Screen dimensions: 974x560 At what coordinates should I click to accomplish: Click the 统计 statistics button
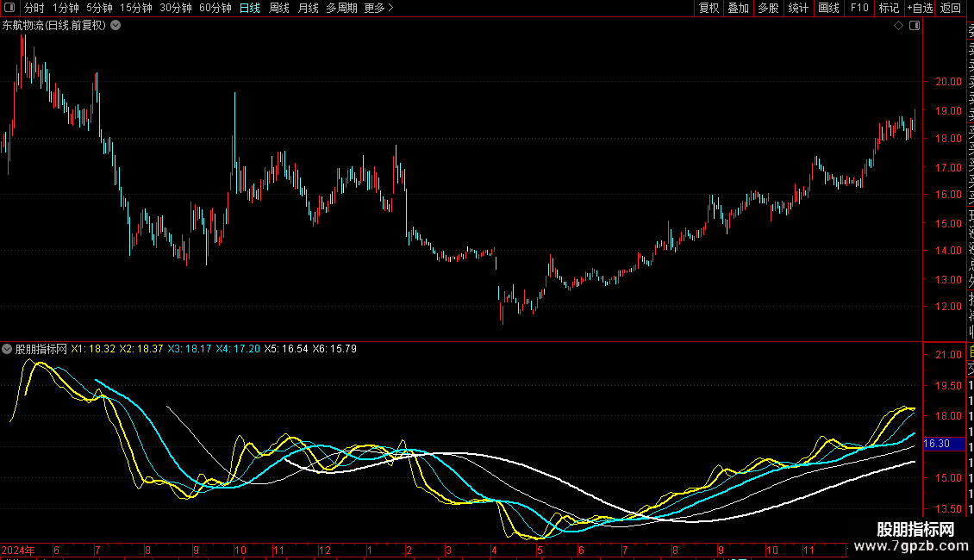pos(798,8)
